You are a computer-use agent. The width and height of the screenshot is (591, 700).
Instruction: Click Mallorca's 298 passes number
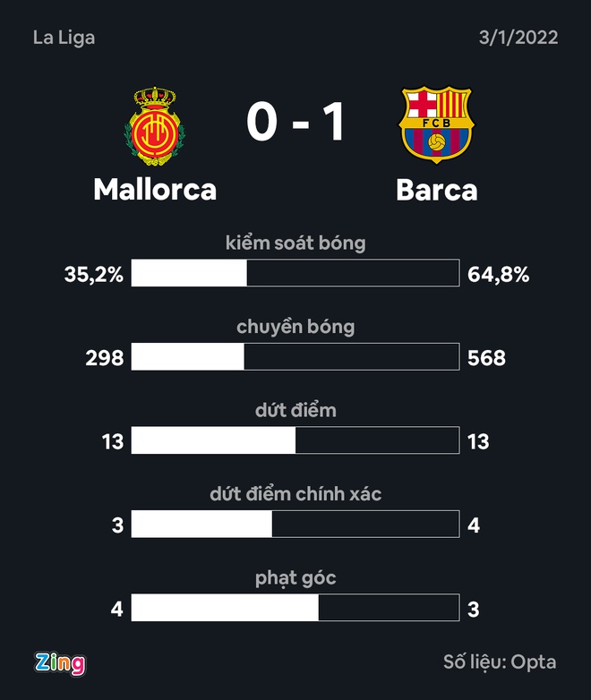tap(105, 358)
